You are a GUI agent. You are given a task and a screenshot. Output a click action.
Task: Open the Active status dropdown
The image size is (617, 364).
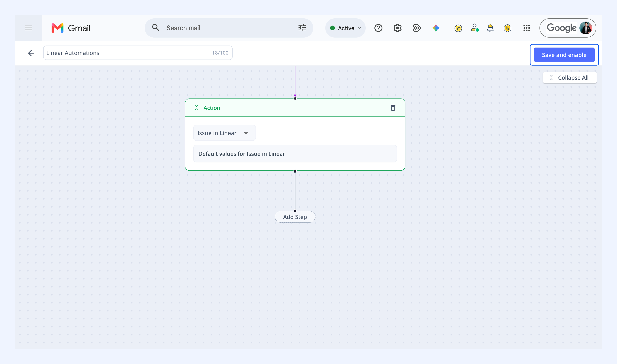[x=345, y=28]
